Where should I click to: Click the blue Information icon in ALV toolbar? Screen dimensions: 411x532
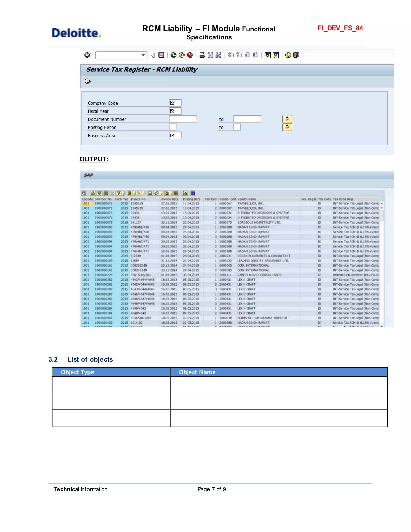[x=193, y=193]
